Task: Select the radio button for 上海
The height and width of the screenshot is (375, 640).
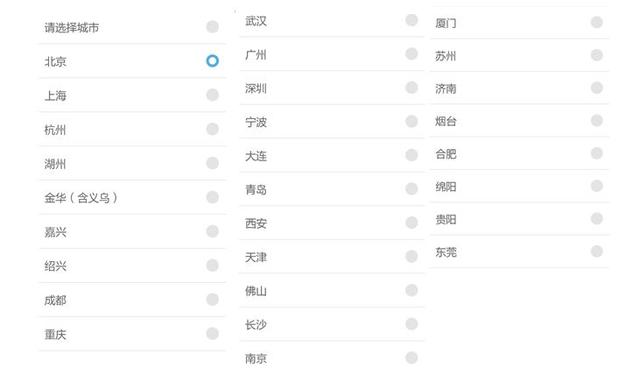Action: 212,95
